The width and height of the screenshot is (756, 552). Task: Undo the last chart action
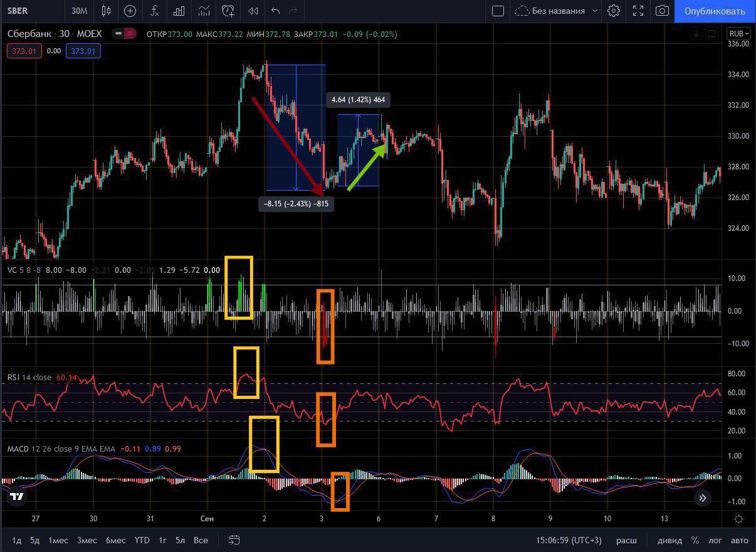click(x=275, y=11)
